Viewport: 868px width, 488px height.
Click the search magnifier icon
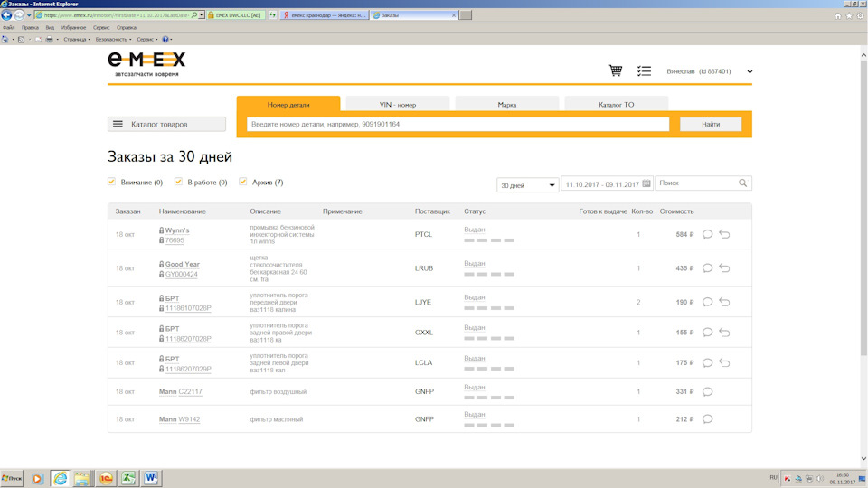(742, 183)
